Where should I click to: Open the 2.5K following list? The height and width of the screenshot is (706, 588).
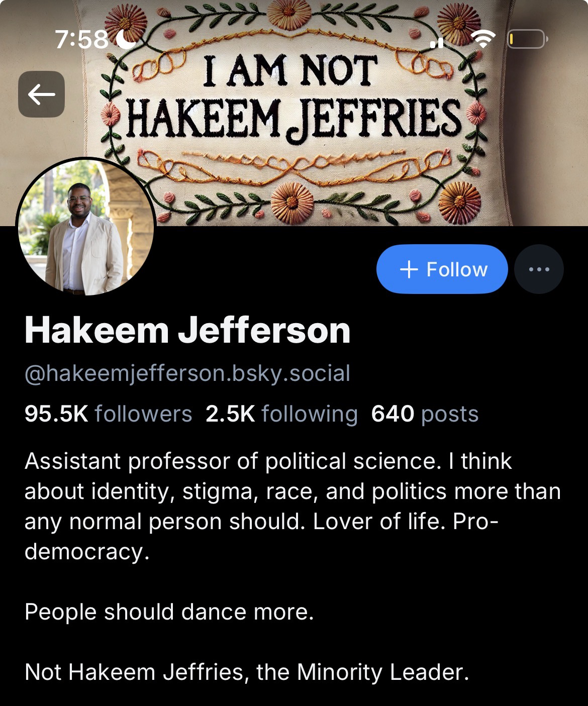(281, 414)
